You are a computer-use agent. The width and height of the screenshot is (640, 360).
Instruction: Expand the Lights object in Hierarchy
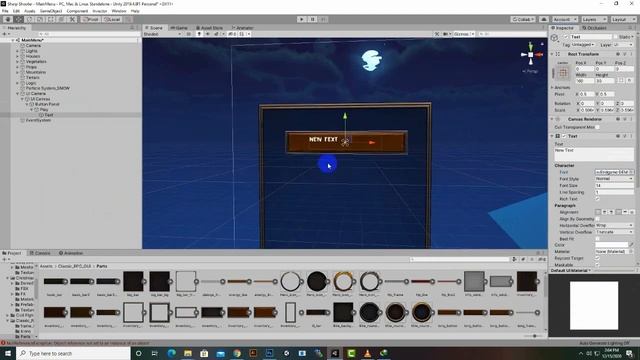tap(18, 51)
